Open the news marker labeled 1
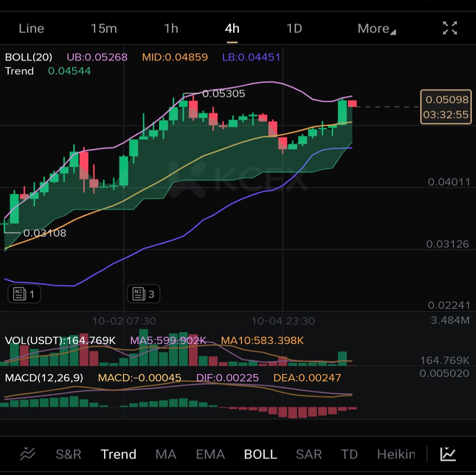 point(24,294)
